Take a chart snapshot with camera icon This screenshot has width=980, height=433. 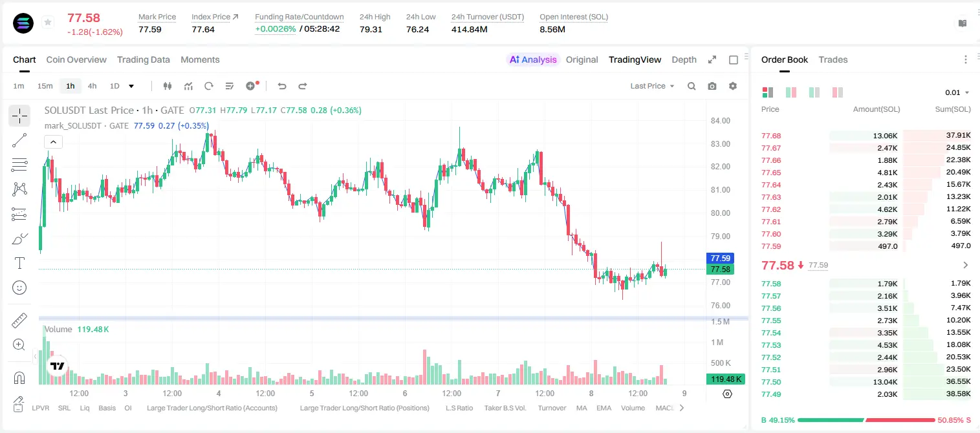coord(712,86)
